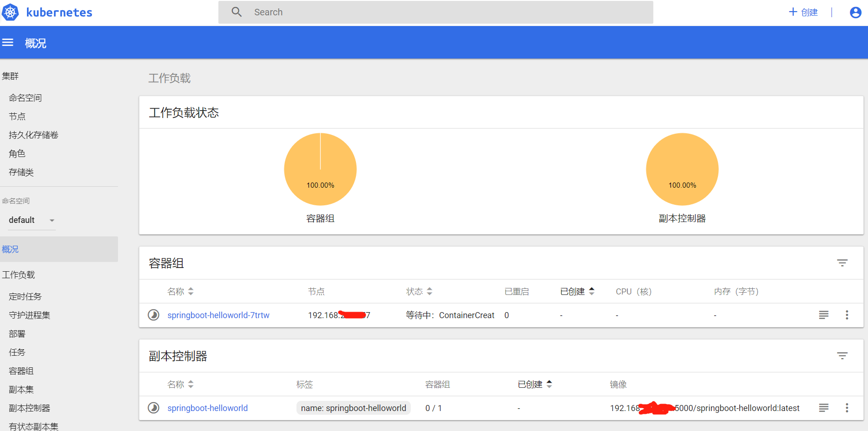
Task: Click the 镜像 column header
Action: tap(618, 385)
